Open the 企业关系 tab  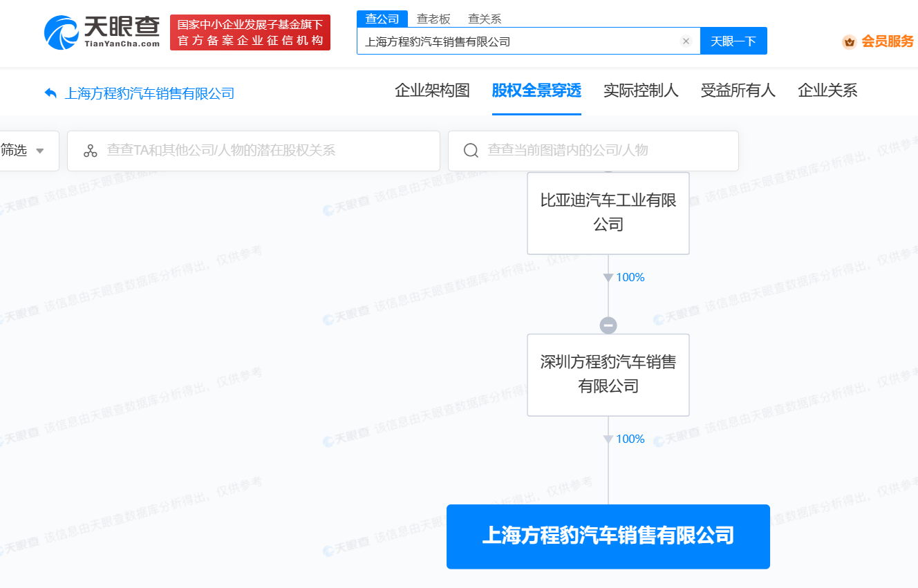pyautogui.click(x=827, y=91)
